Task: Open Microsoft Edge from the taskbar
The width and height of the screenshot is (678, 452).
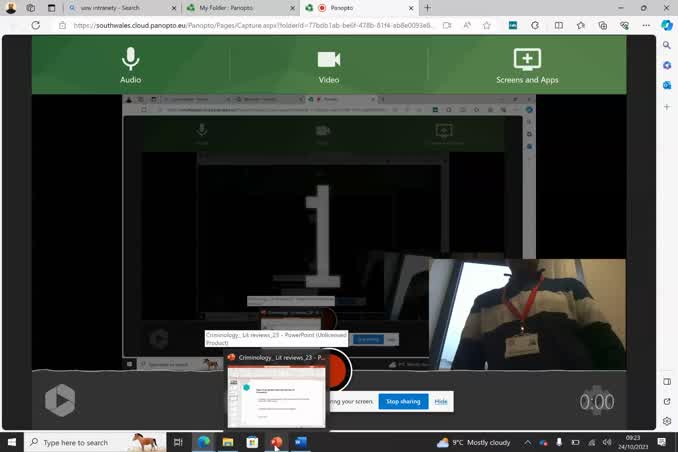Action: tap(204, 442)
